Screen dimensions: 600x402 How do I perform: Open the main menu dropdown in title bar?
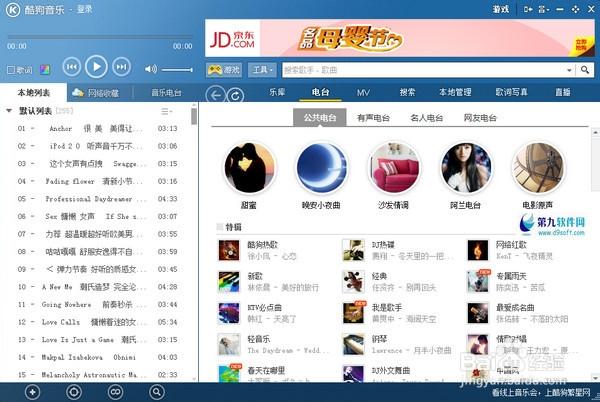pos(543,10)
